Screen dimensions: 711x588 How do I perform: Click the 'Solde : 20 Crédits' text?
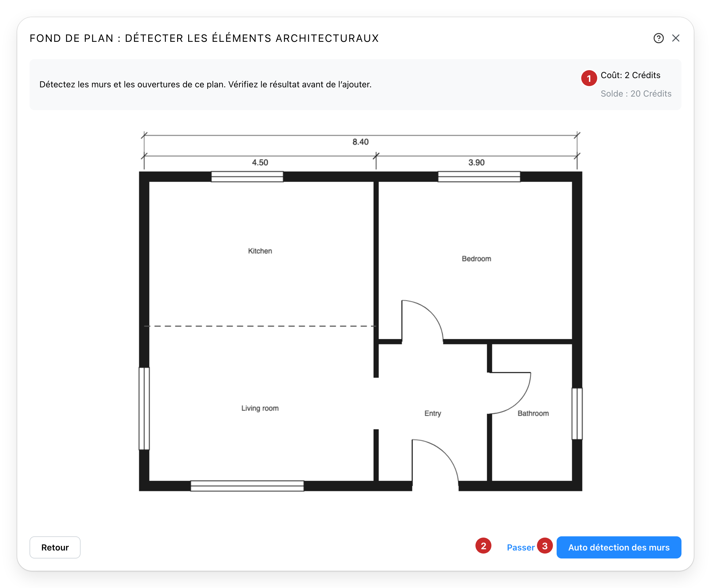pos(636,94)
